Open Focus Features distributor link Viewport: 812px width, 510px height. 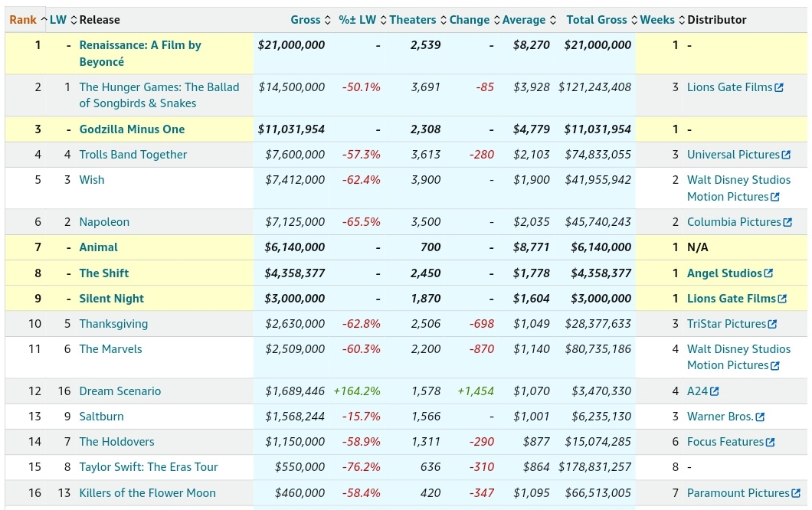pyautogui.click(x=725, y=442)
